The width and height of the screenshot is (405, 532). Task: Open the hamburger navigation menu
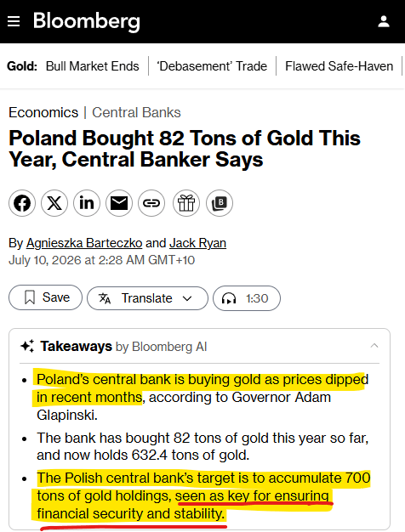coord(14,21)
